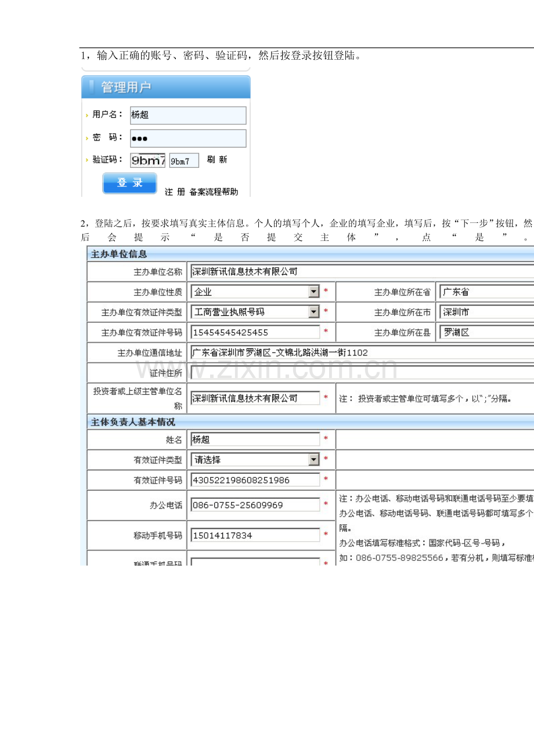Expand the 主办单位性质 dropdown arrow
Image resolution: width=534 pixels, height=756 pixels.
coord(313,292)
